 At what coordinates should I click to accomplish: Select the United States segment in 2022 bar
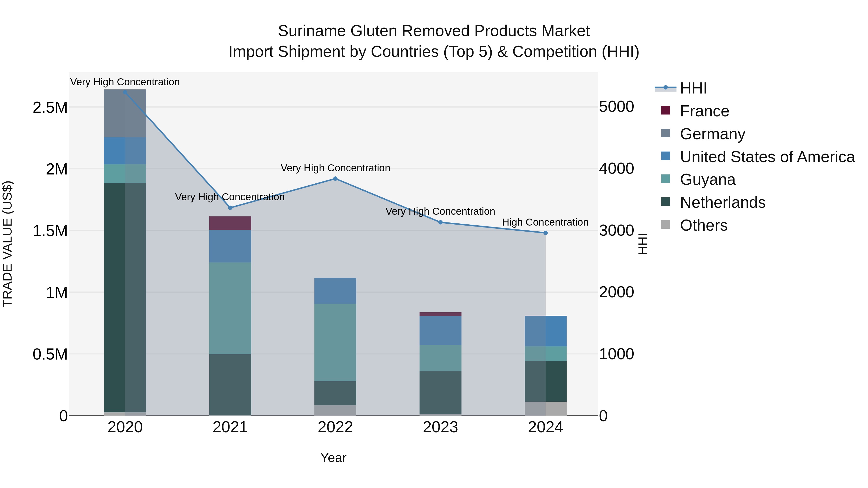pos(335,291)
